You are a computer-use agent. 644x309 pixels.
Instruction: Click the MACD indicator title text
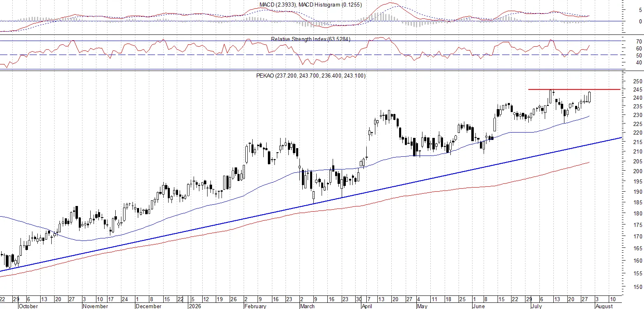pos(311,5)
